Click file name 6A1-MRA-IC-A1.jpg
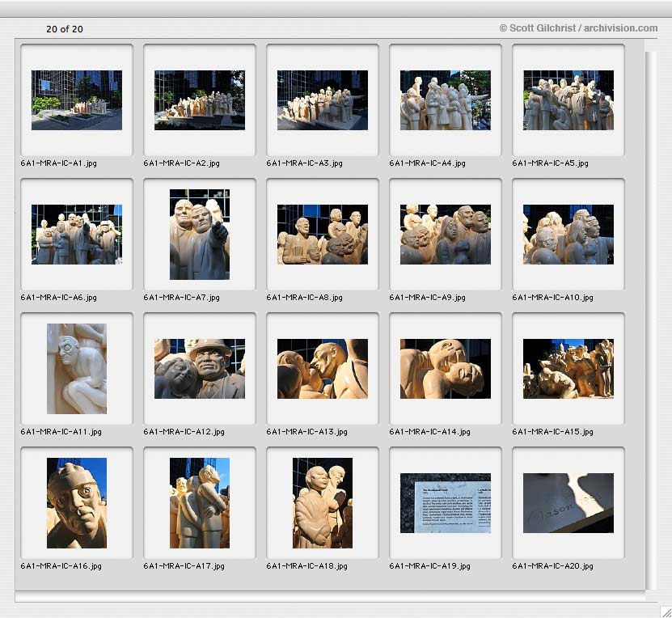Image resolution: width=672 pixels, height=618 pixels. 59,163
